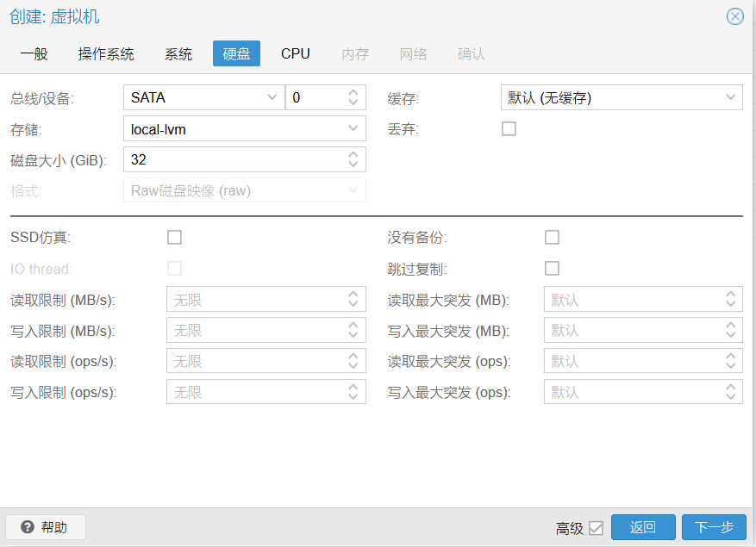The image size is (756, 547).
Task: Toggle the 高级 advanced checkbox
Action: (596, 528)
